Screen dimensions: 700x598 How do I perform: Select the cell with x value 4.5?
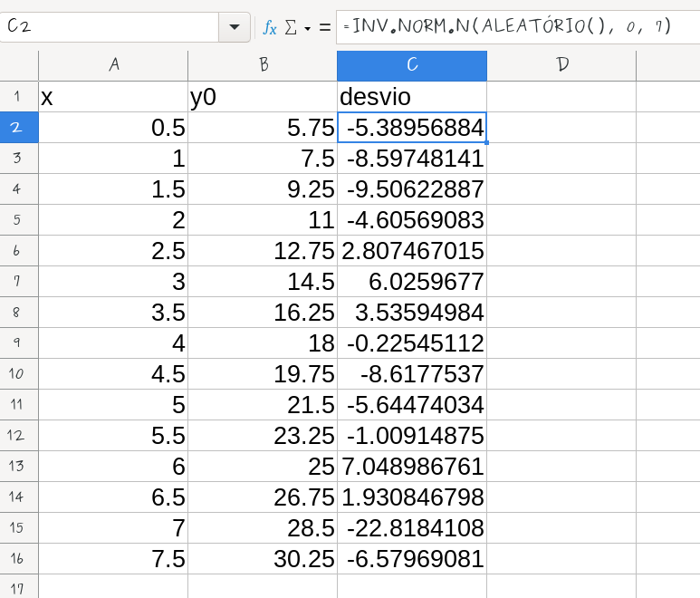point(113,374)
